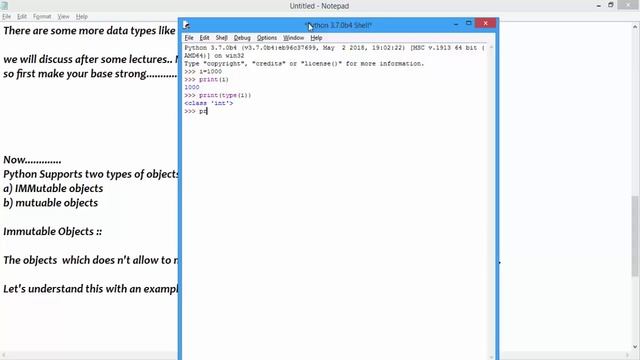Maximize the Python Shell window
The image size is (640, 360).
tap(469, 24)
